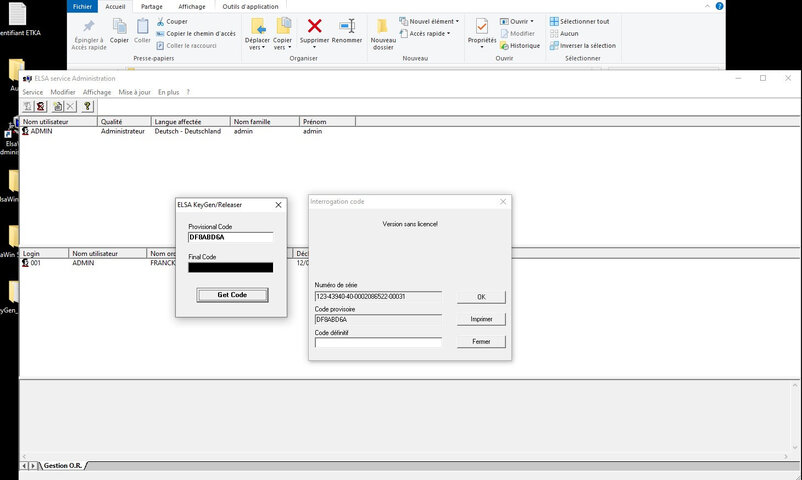
Task: Click tab scroll right arrow beside Gestion O.R.
Action: point(33,466)
